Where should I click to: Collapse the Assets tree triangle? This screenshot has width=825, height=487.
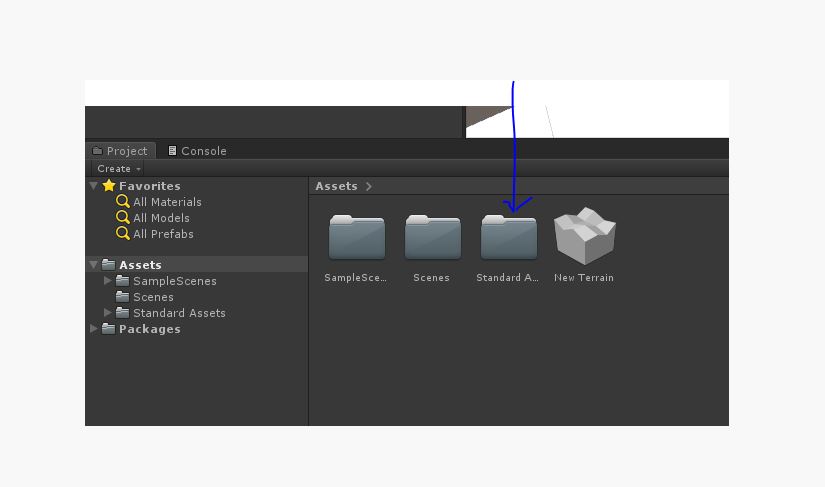(94, 265)
